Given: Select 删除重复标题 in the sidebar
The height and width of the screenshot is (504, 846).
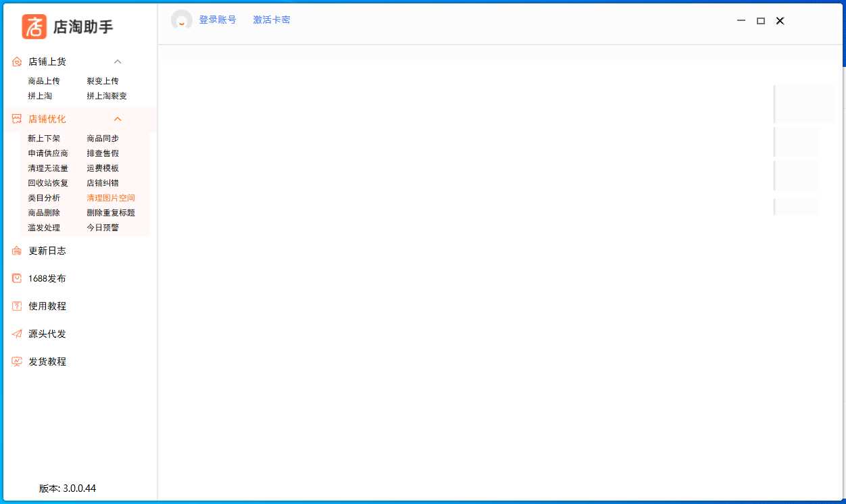Looking at the screenshot, I should pyautogui.click(x=110, y=212).
